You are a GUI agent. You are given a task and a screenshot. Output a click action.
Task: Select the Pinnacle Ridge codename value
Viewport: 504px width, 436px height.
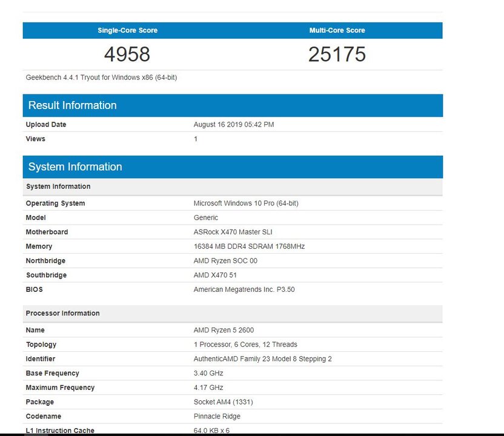pos(217,417)
